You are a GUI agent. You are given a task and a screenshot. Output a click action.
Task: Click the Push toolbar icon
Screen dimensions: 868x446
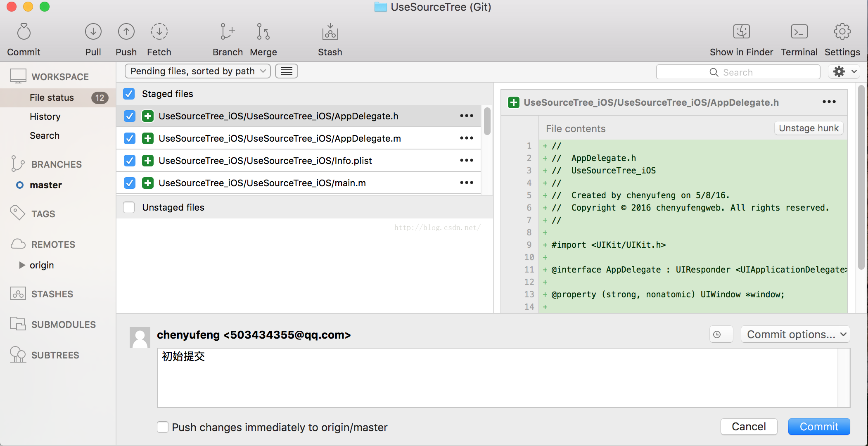point(126,32)
